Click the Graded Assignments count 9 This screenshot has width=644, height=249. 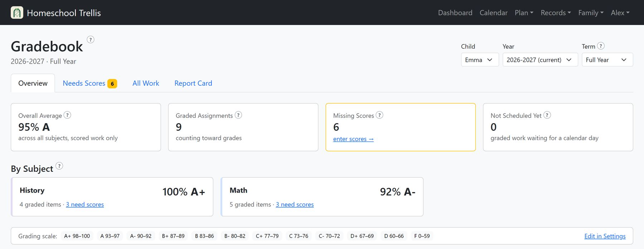(179, 127)
